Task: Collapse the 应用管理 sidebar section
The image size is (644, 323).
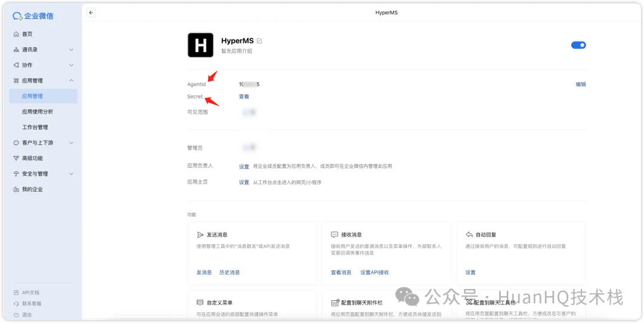Action: tap(71, 81)
